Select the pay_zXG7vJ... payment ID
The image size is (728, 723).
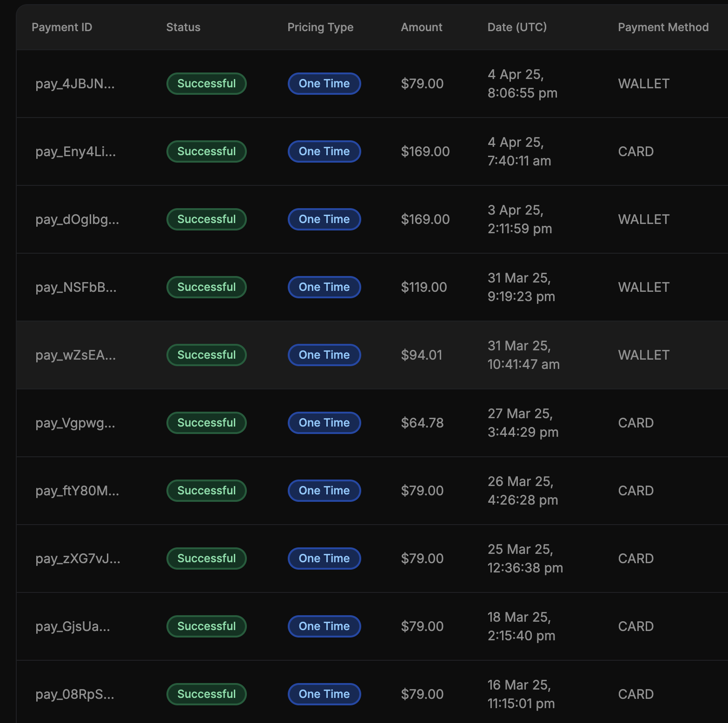click(x=78, y=559)
